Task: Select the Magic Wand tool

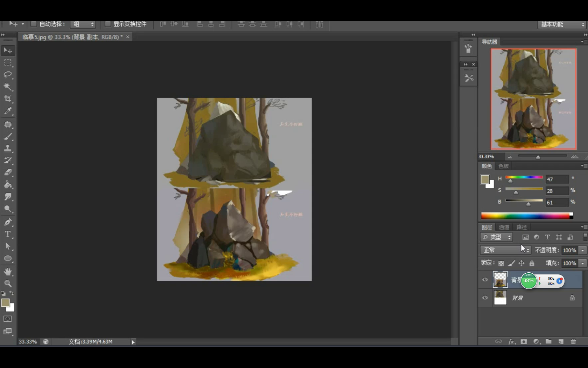Action: 8,87
